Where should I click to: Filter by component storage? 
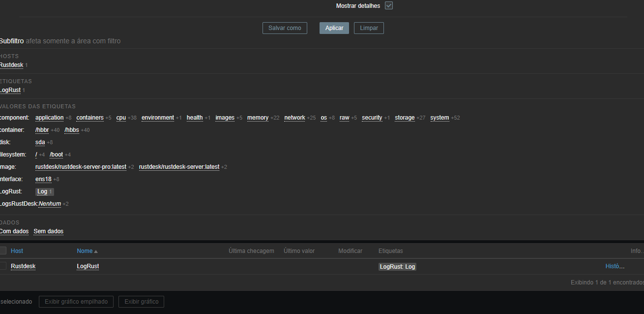[x=405, y=118]
